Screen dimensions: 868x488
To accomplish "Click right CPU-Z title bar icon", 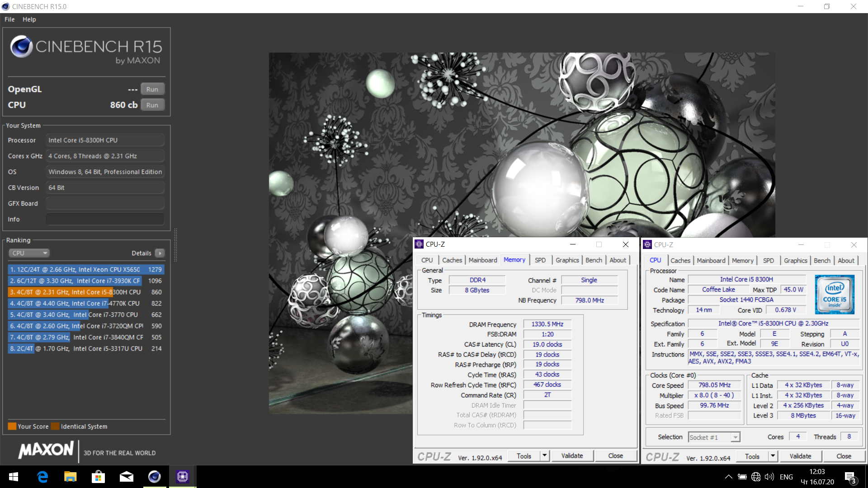I will tap(647, 244).
